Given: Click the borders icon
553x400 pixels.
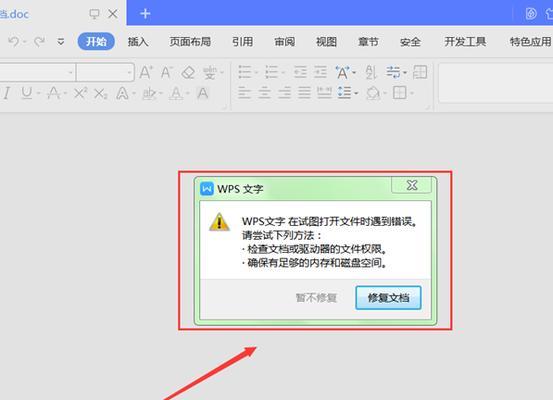Looking at the screenshot, I should [x=400, y=93].
